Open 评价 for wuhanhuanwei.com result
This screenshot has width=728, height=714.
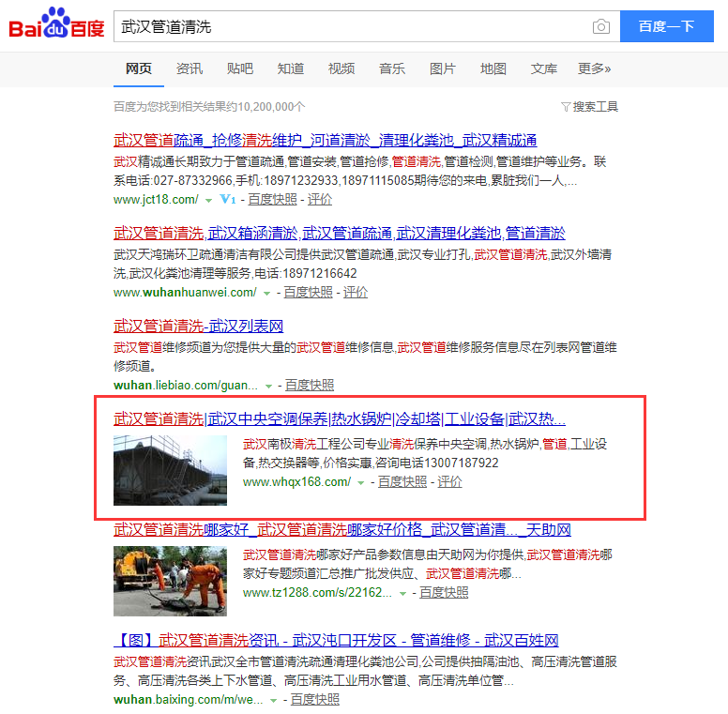tap(356, 293)
